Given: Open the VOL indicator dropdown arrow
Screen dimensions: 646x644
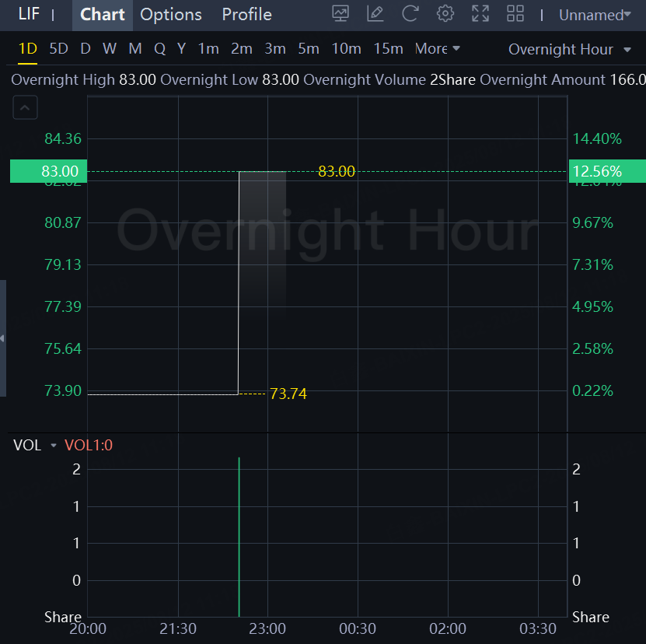Looking at the screenshot, I should (54, 446).
